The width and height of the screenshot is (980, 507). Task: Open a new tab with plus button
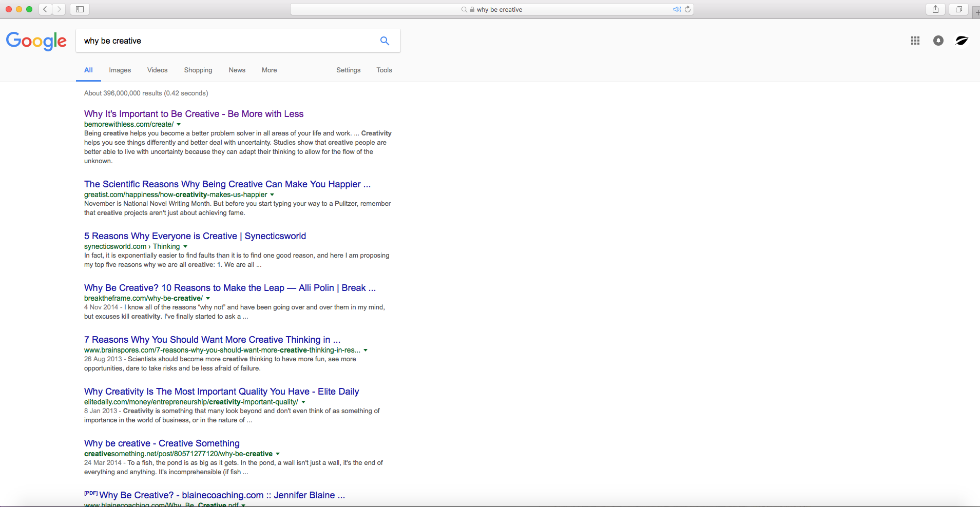(976, 12)
